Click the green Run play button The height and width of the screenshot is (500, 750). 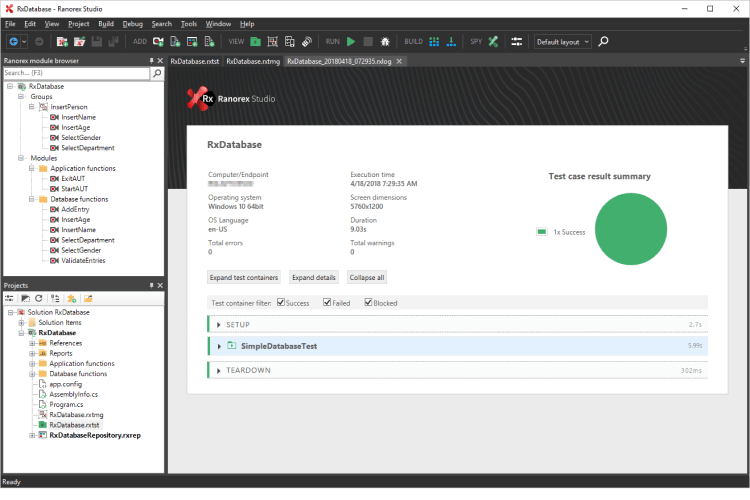click(351, 42)
